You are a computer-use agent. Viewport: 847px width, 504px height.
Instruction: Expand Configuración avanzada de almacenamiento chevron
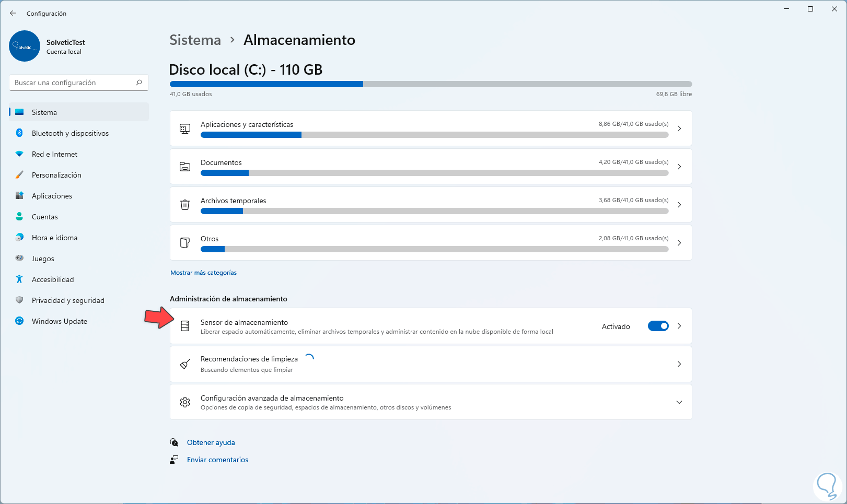tap(679, 402)
